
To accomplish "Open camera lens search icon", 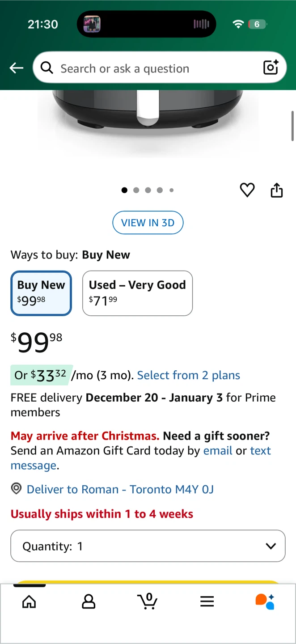I will (x=271, y=68).
